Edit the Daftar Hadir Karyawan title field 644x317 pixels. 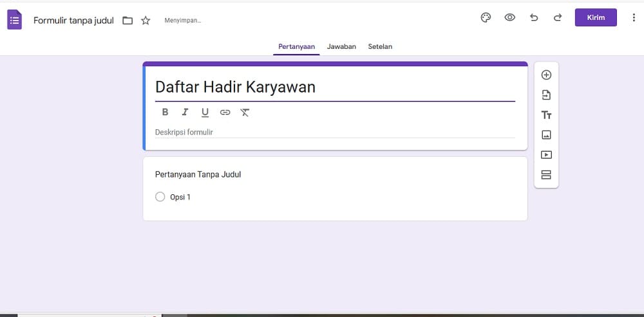pos(335,87)
